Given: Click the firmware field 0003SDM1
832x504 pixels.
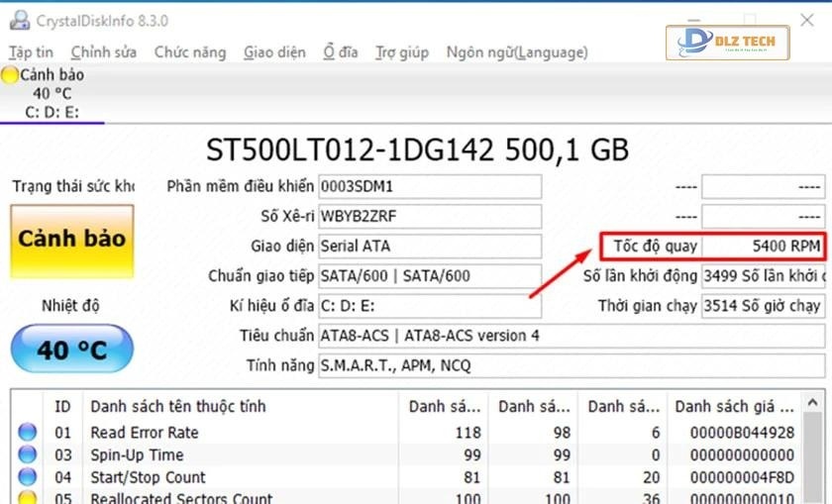Looking at the screenshot, I should coord(430,187).
